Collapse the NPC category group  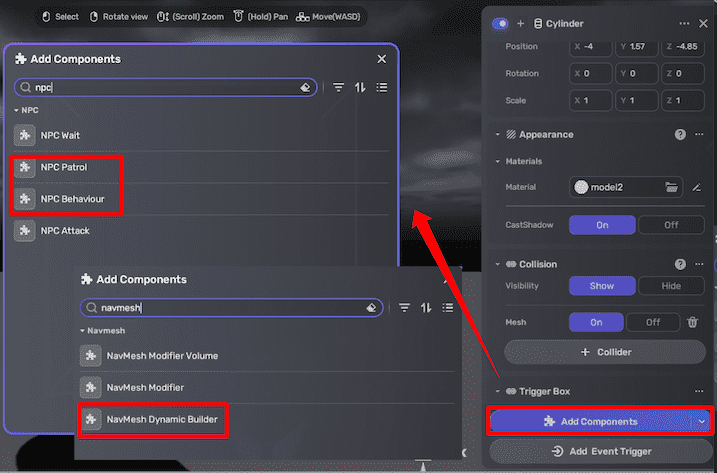16,110
